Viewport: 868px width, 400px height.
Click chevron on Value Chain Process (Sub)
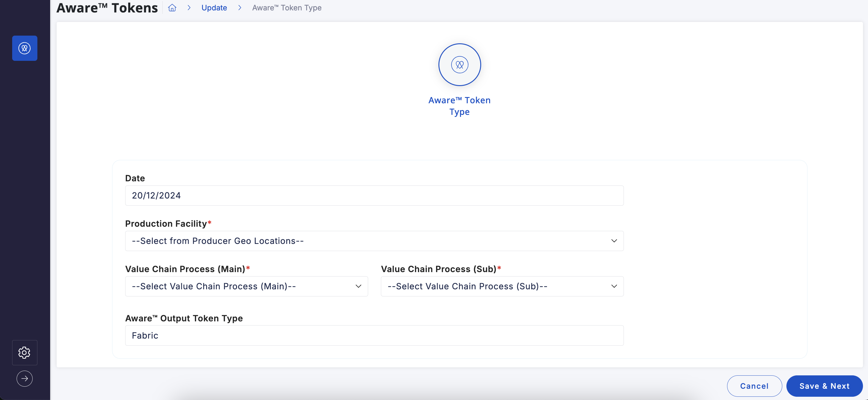[x=614, y=286]
